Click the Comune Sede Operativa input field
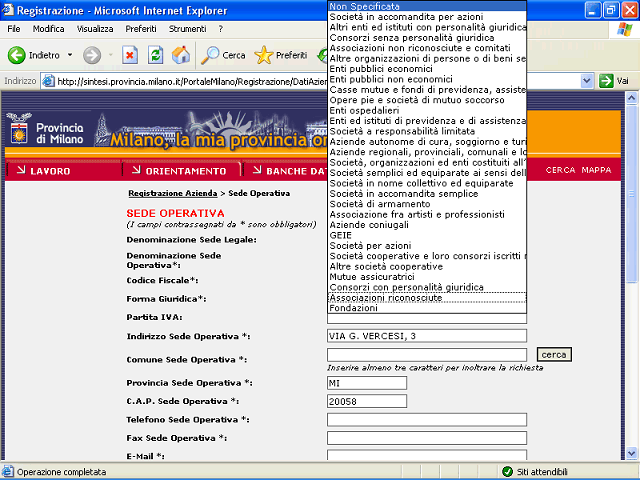The image size is (640, 480). [x=427, y=355]
